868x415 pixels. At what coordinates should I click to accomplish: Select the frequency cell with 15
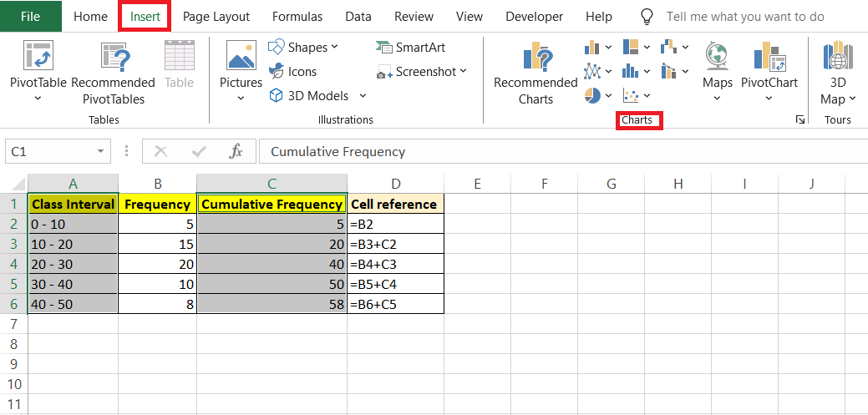[x=157, y=244]
